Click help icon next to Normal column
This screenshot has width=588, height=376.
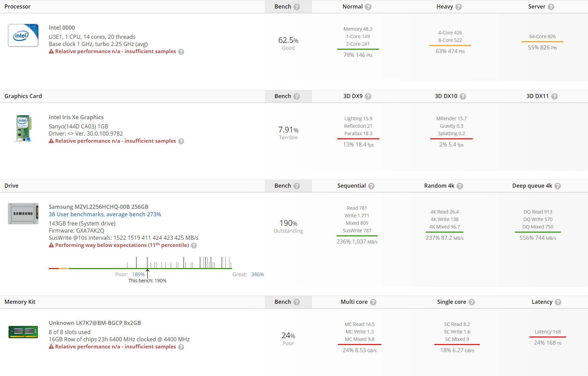pos(368,7)
